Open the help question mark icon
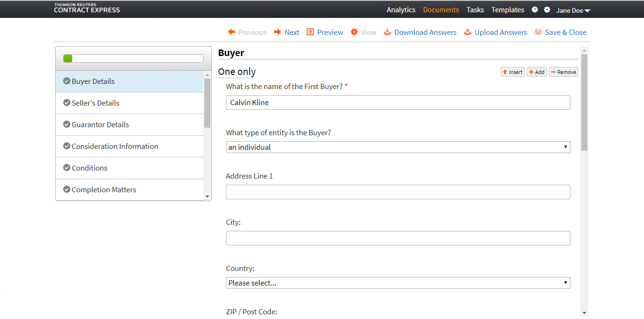 click(x=535, y=9)
